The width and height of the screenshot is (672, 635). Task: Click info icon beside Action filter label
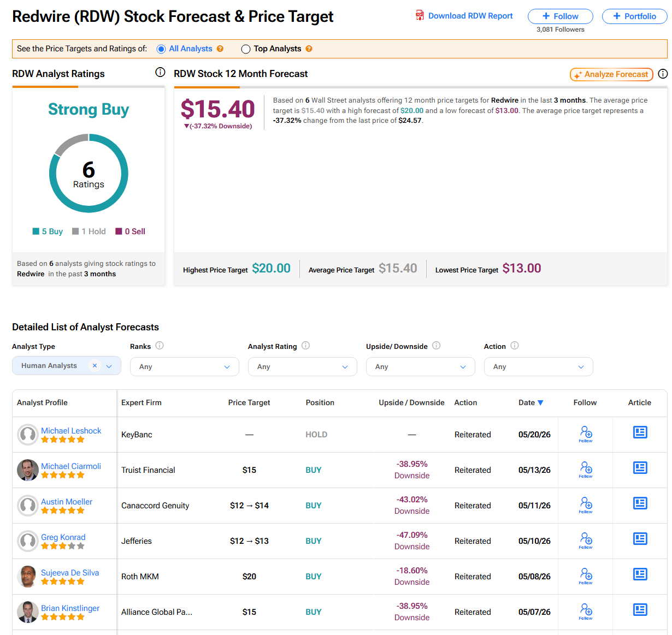point(515,346)
